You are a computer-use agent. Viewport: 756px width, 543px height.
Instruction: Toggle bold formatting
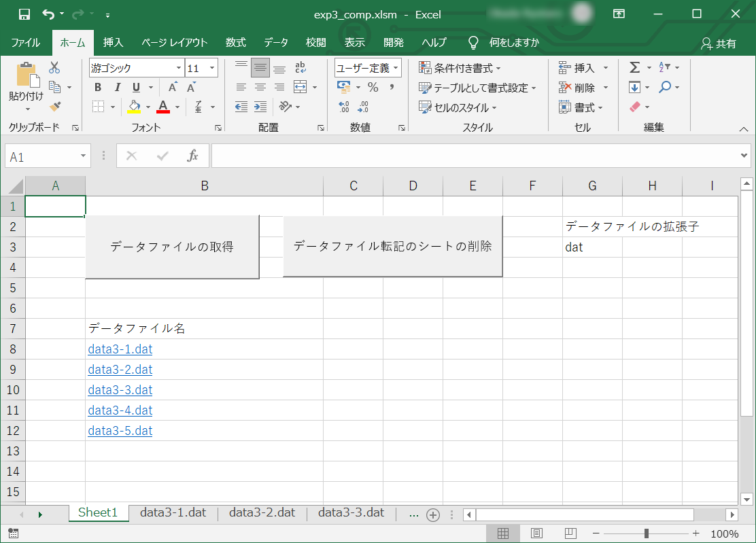(98, 87)
